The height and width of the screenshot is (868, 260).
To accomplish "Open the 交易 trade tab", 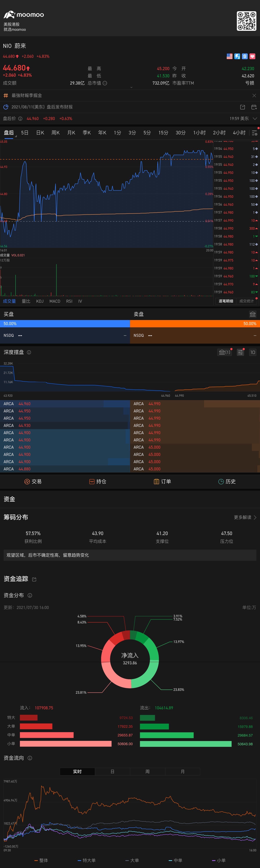I will coord(33,481).
